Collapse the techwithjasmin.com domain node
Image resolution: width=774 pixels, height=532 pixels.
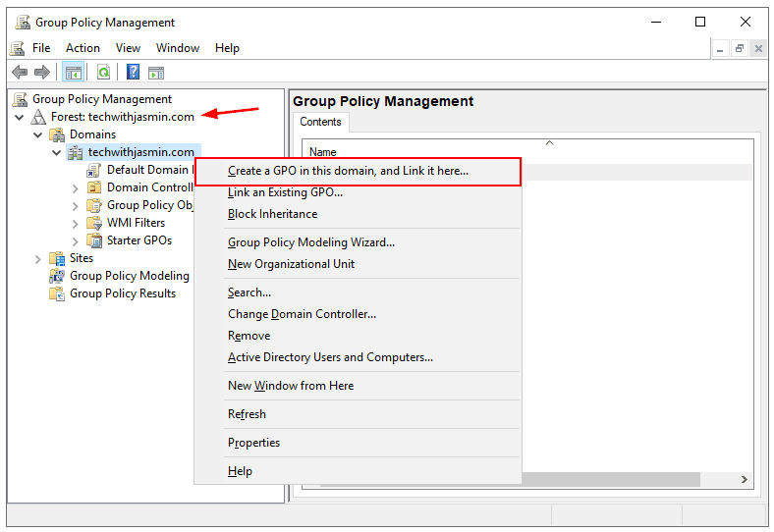click(57, 152)
